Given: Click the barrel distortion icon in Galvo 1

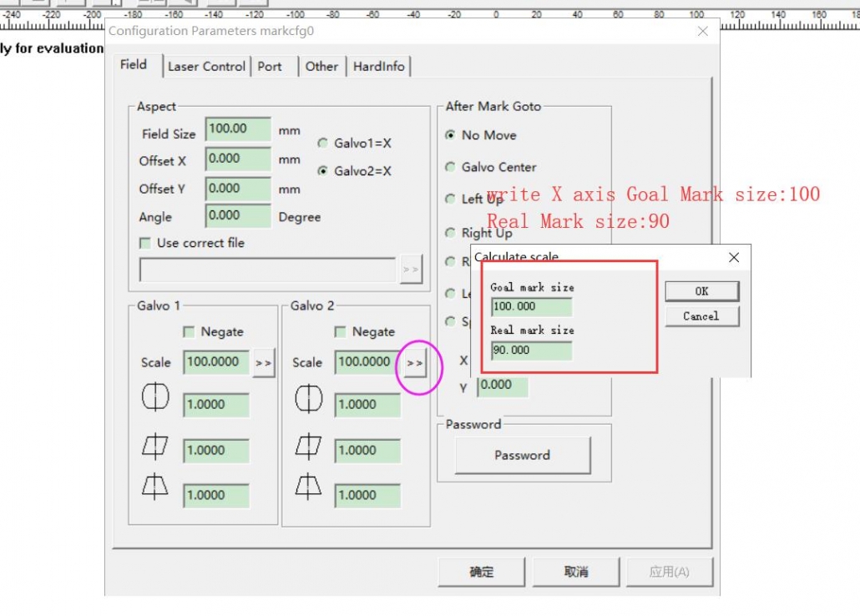Looking at the screenshot, I should [x=155, y=398].
